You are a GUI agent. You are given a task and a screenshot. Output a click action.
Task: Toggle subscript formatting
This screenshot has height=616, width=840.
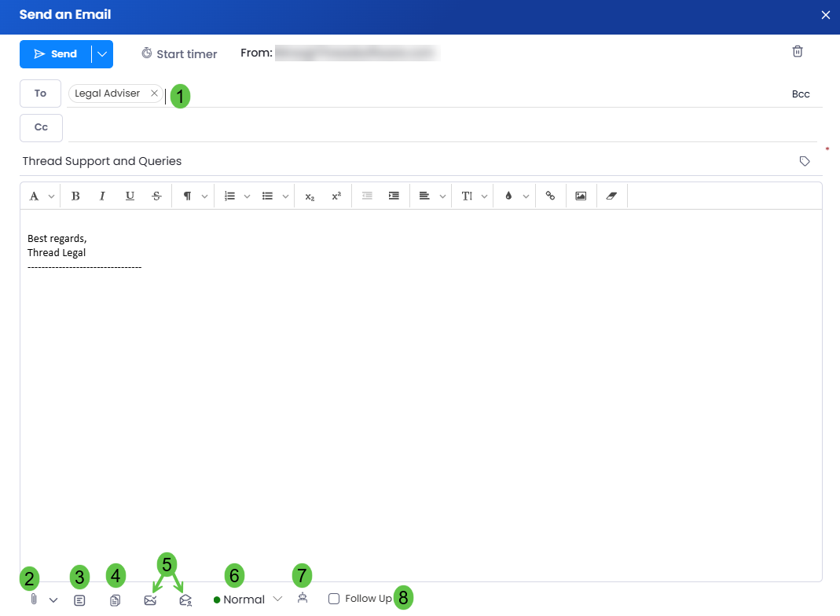[x=310, y=196]
